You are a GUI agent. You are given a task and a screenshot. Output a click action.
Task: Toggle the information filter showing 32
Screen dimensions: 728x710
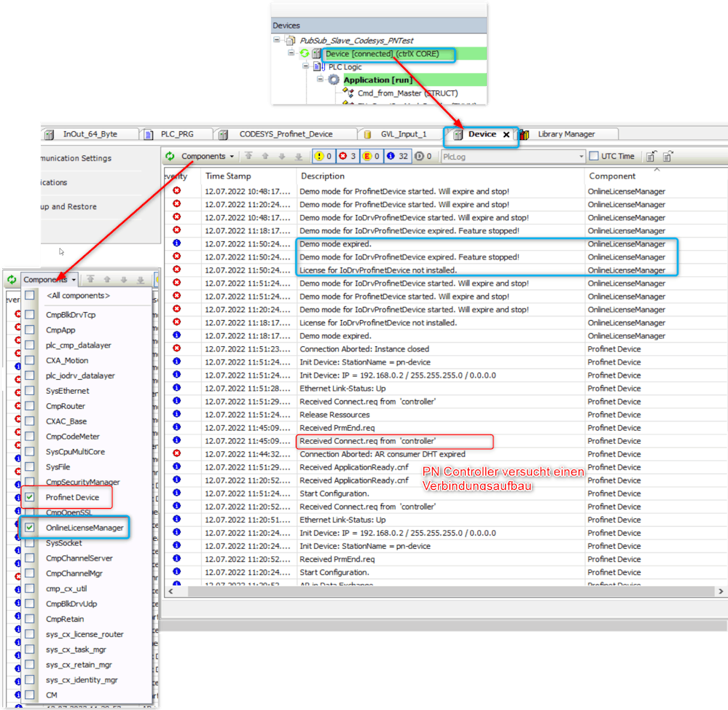coord(397,156)
